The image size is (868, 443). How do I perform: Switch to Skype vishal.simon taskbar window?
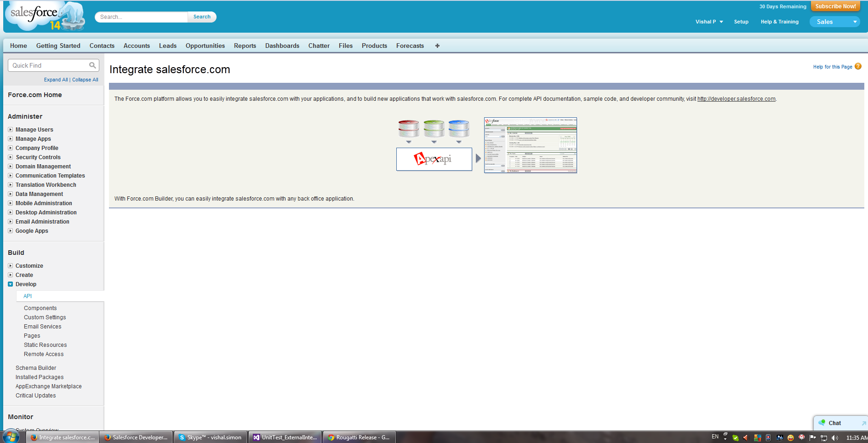coord(211,437)
